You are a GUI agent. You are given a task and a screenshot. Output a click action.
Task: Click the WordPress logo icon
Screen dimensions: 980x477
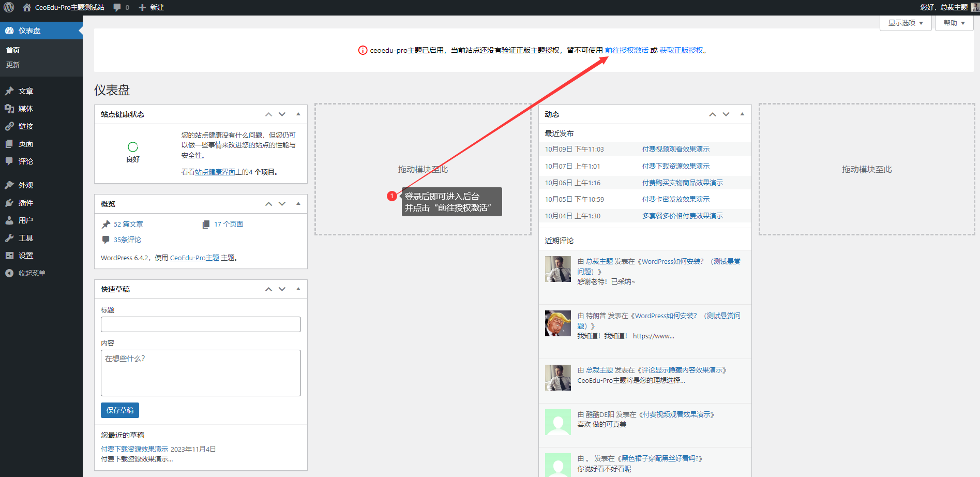pyautogui.click(x=9, y=7)
